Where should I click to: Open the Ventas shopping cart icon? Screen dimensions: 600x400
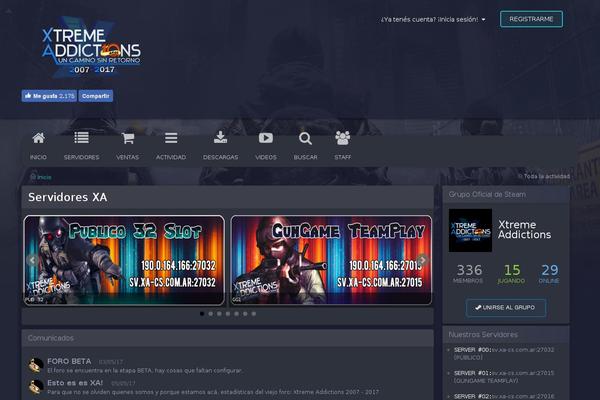pos(128,138)
